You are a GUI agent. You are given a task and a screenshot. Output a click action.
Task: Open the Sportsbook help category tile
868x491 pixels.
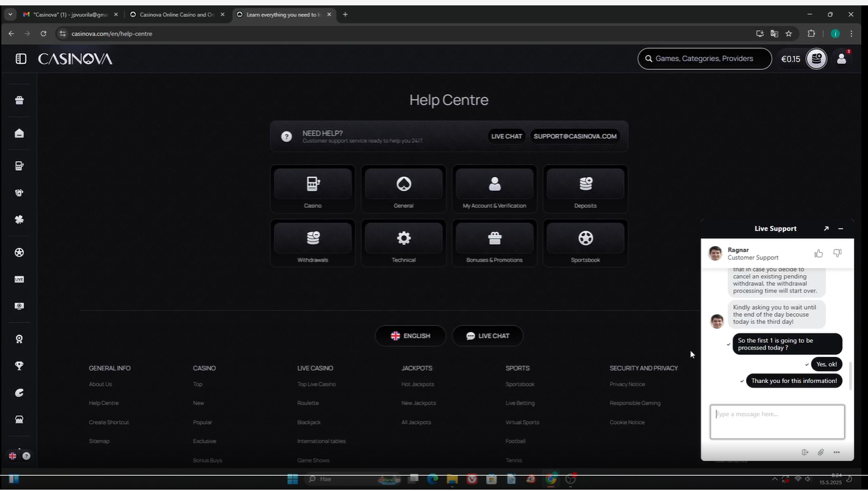(x=585, y=243)
